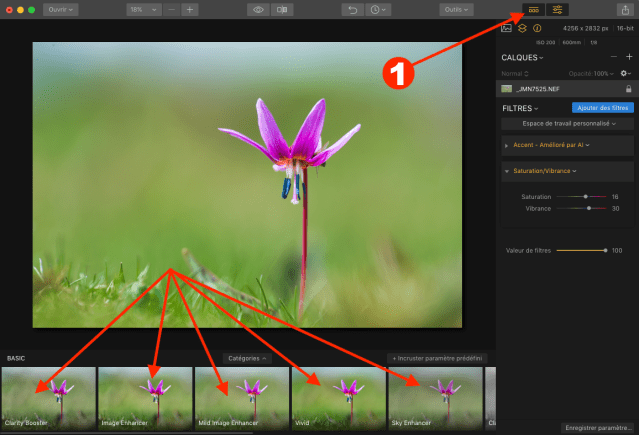The height and width of the screenshot is (435, 639).
Task: Open the Outils menu
Action: coord(455,9)
